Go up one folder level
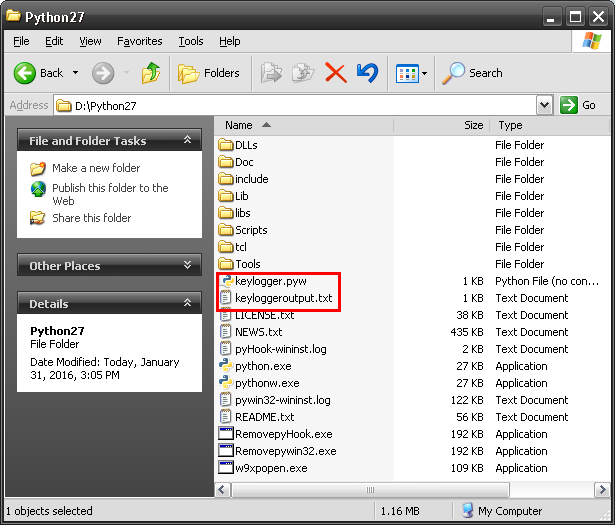 [151, 73]
